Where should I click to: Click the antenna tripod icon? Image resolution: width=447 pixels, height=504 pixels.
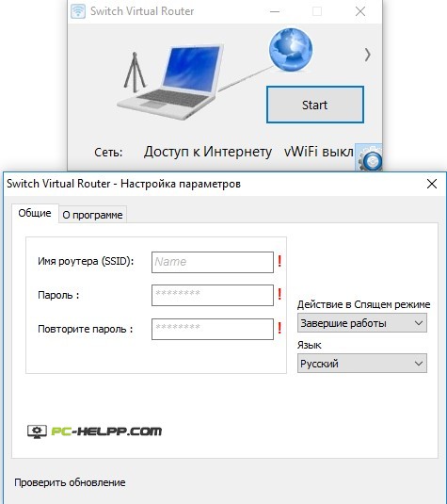[x=135, y=71]
